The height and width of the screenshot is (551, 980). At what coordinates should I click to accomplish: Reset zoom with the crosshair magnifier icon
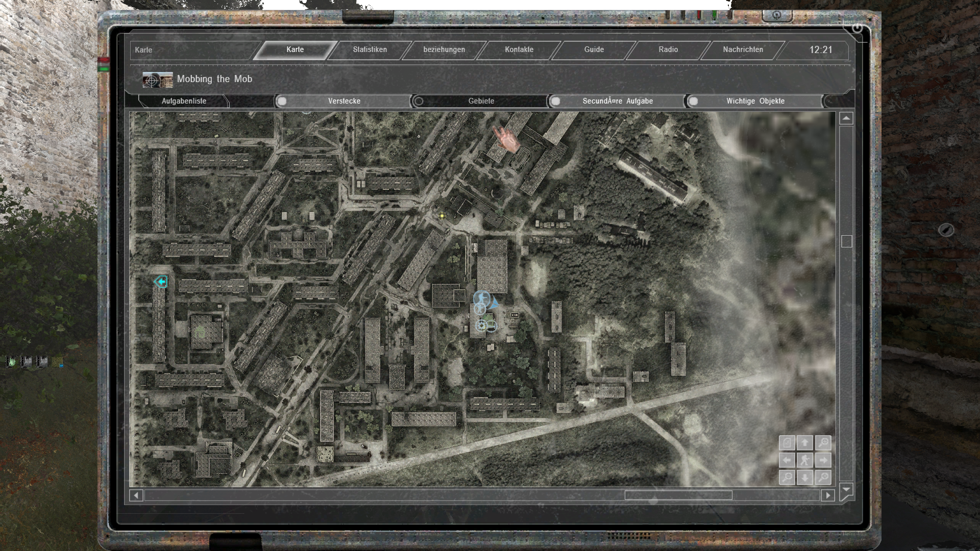[x=823, y=478]
